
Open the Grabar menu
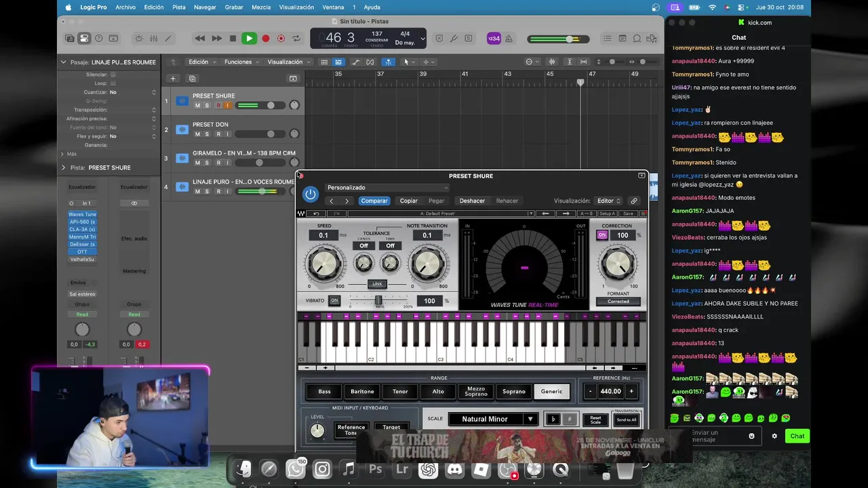click(x=234, y=7)
